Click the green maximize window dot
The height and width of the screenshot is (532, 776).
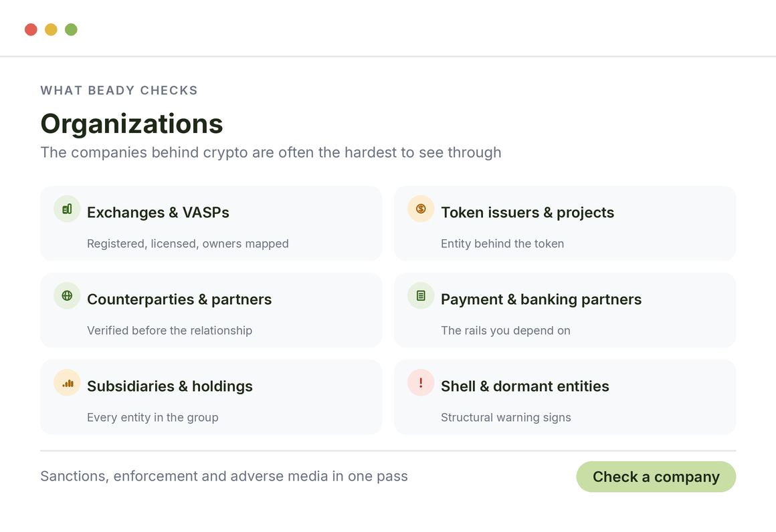71,29
